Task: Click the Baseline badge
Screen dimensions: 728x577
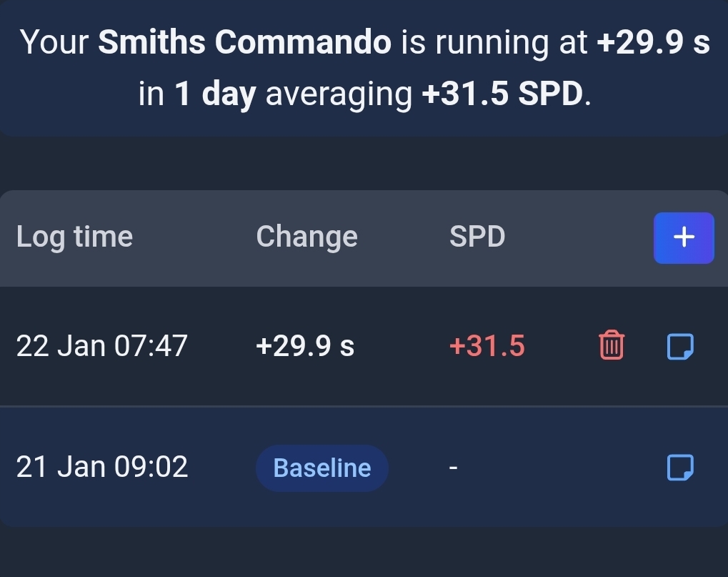Action: [321, 468]
